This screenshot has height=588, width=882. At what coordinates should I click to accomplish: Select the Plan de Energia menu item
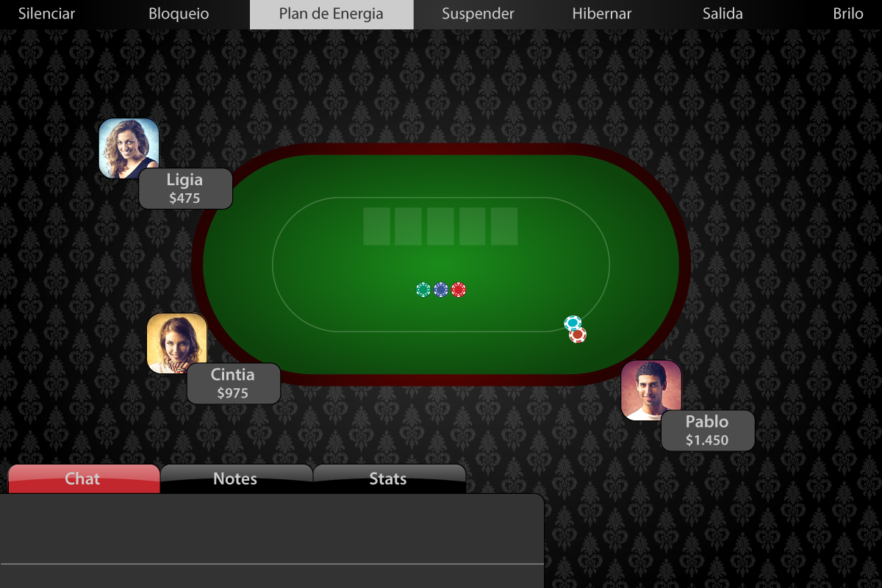pos(331,14)
